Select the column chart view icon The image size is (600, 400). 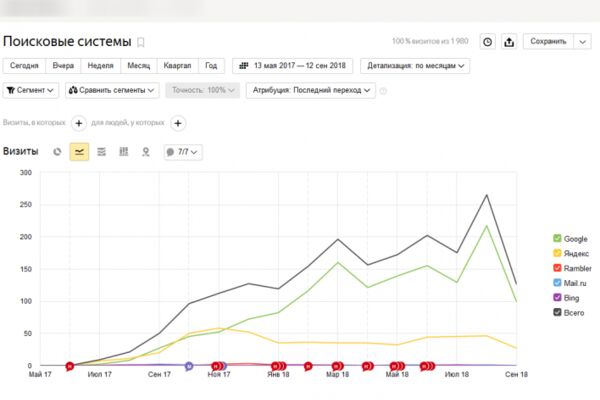[124, 152]
